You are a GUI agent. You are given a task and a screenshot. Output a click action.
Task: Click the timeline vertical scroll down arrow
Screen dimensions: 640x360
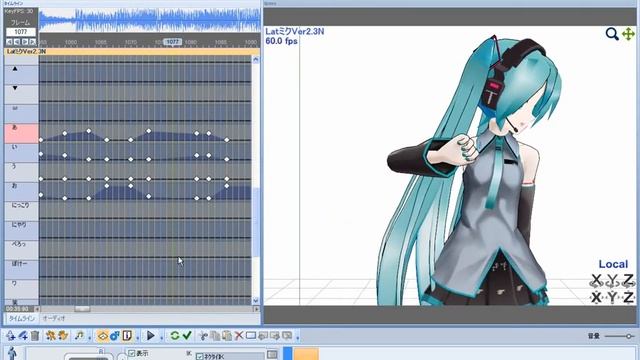[x=256, y=301]
